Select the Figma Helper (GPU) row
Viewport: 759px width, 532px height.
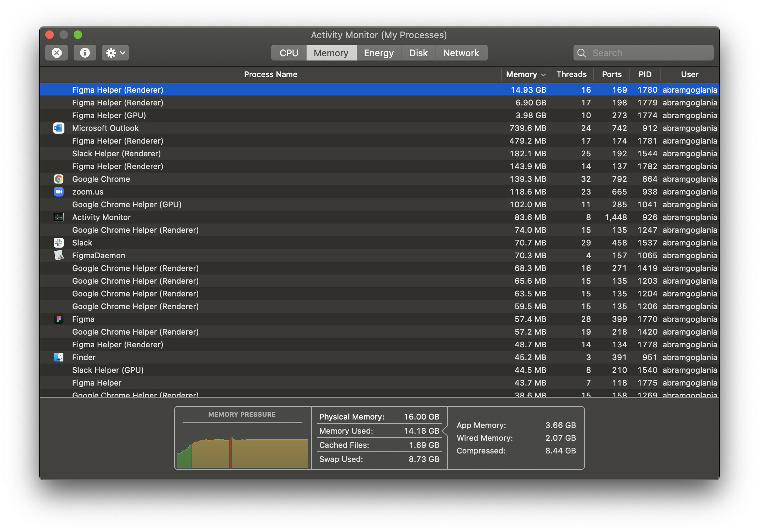pos(379,115)
